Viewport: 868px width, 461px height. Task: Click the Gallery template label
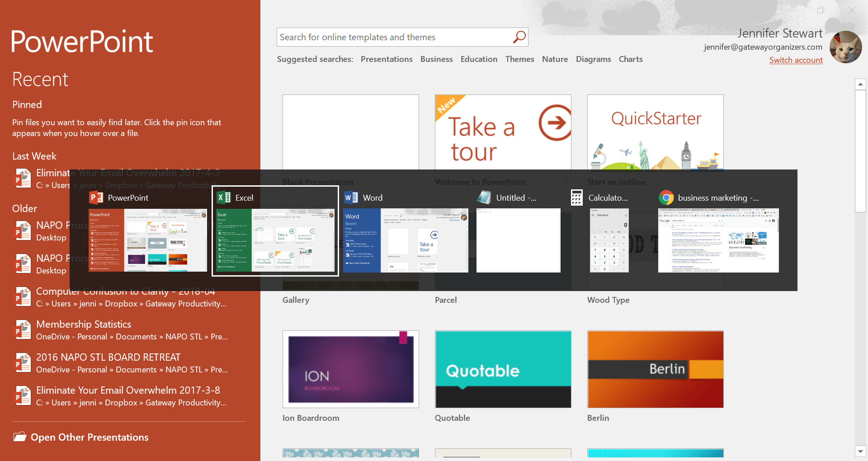pyautogui.click(x=296, y=300)
